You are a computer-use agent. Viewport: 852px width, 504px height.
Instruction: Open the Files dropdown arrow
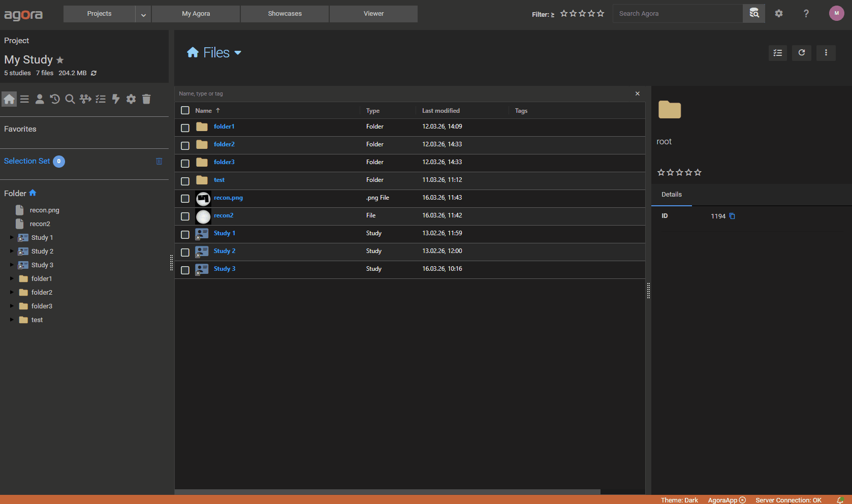(238, 53)
